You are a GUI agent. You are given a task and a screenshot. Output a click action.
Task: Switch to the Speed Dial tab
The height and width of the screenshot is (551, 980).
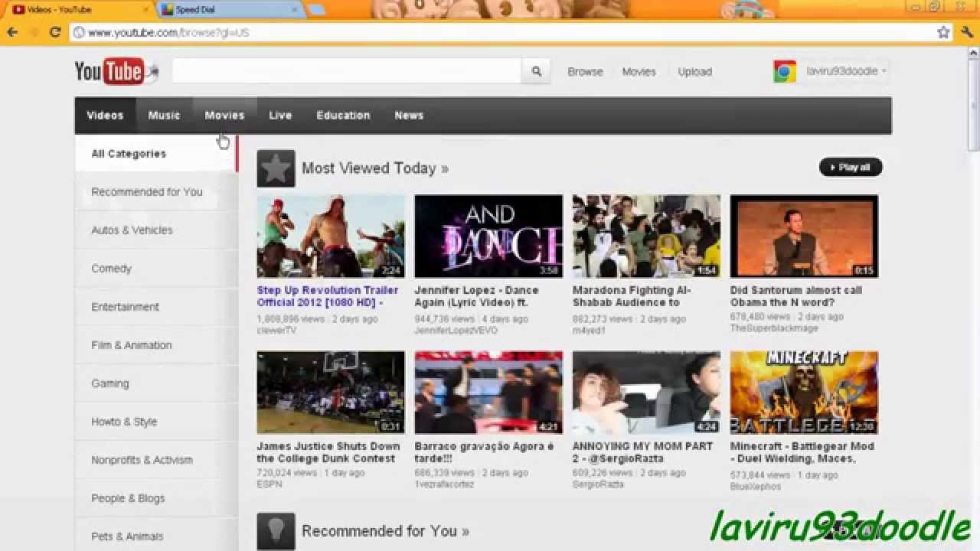tap(231, 10)
